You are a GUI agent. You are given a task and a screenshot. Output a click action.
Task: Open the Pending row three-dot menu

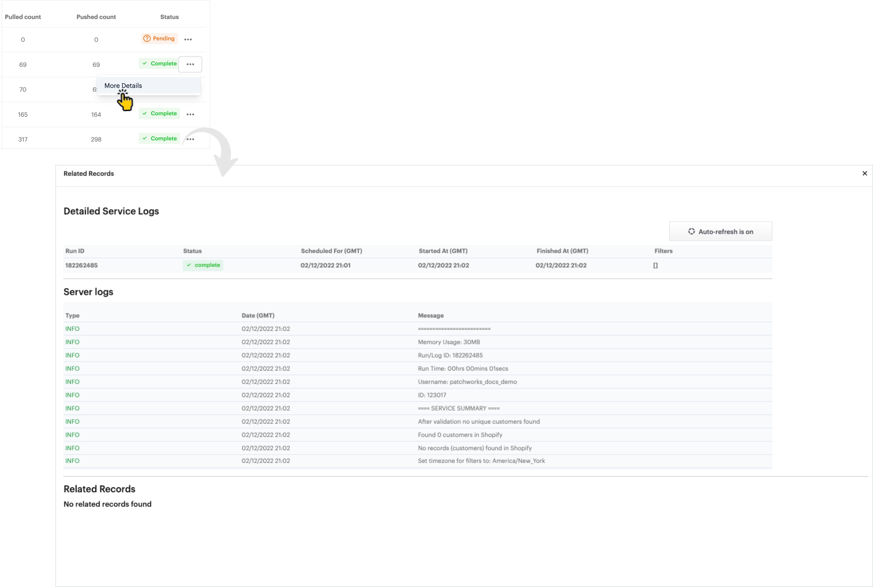[x=188, y=39]
